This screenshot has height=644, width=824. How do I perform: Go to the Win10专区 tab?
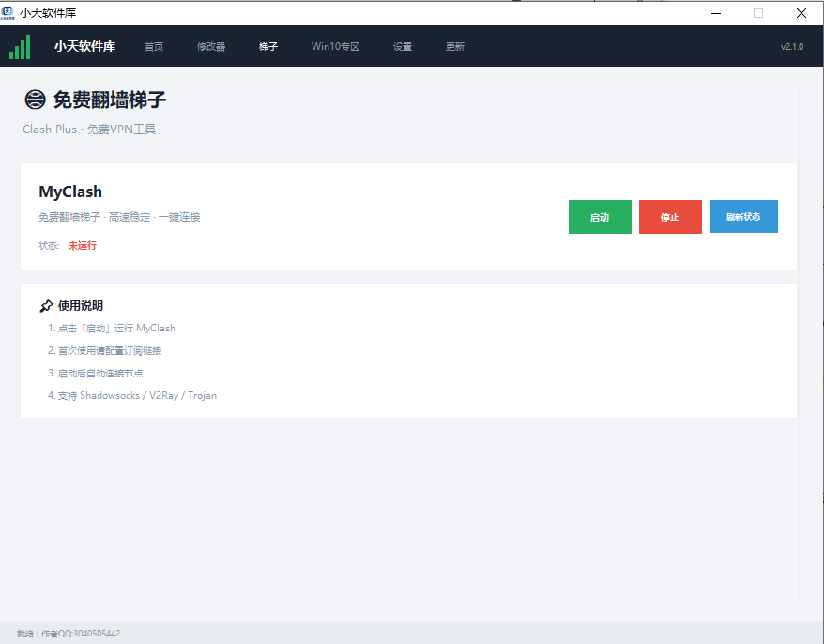tap(335, 47)
